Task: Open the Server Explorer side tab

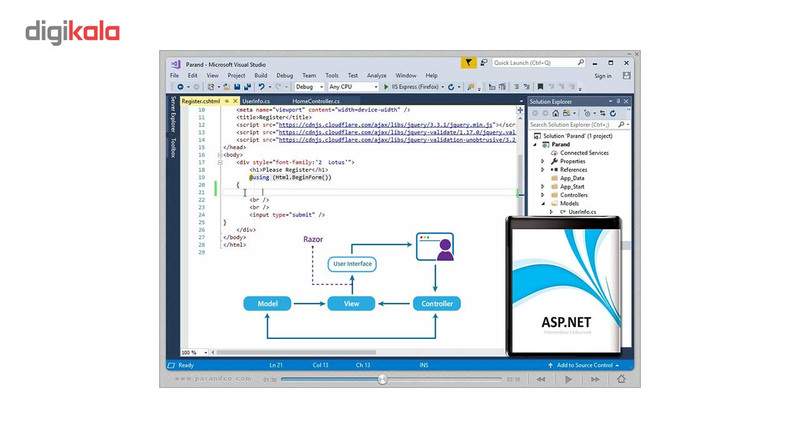Action: click(x=173, y=113)
